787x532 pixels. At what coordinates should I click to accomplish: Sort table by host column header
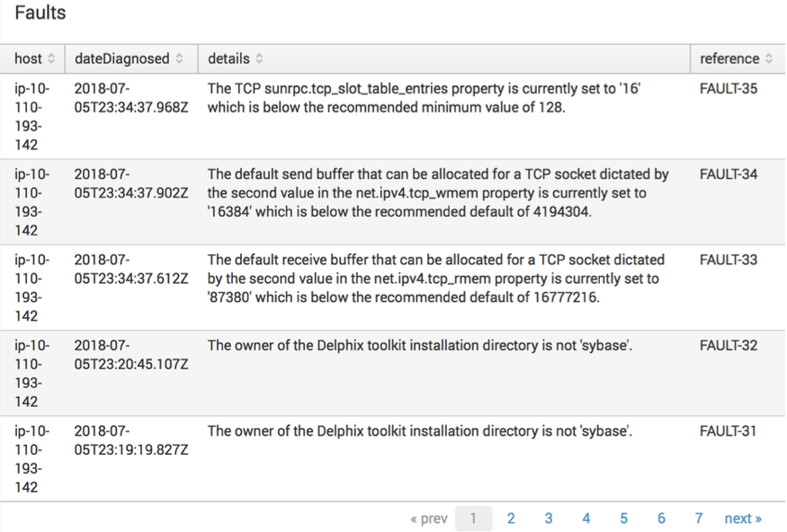point(28,59)
